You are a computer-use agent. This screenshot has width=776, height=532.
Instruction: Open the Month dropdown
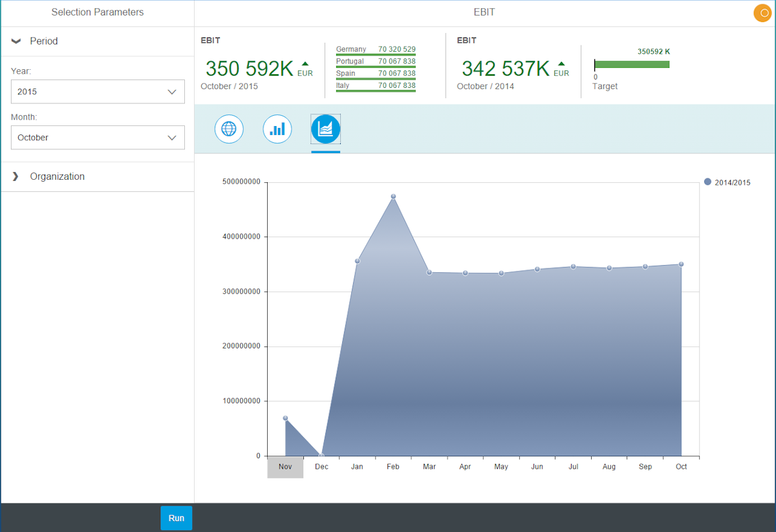(x=98, y=138)
